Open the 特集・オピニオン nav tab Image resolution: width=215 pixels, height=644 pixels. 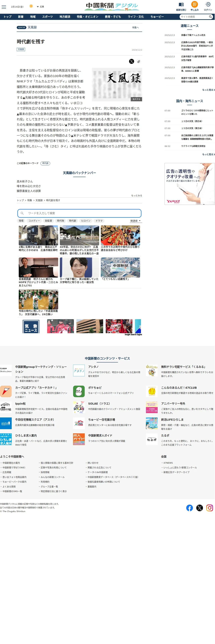click(87, 17)
